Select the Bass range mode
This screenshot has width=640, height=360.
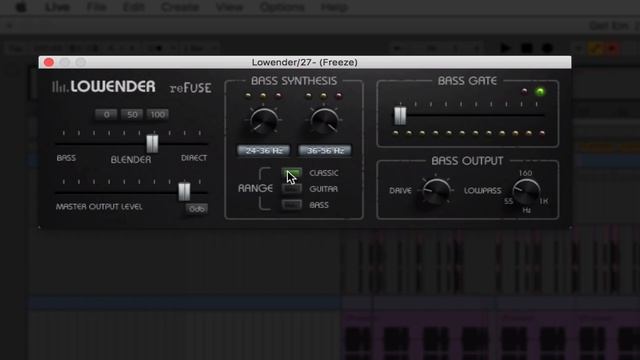(x=291, y=204)
